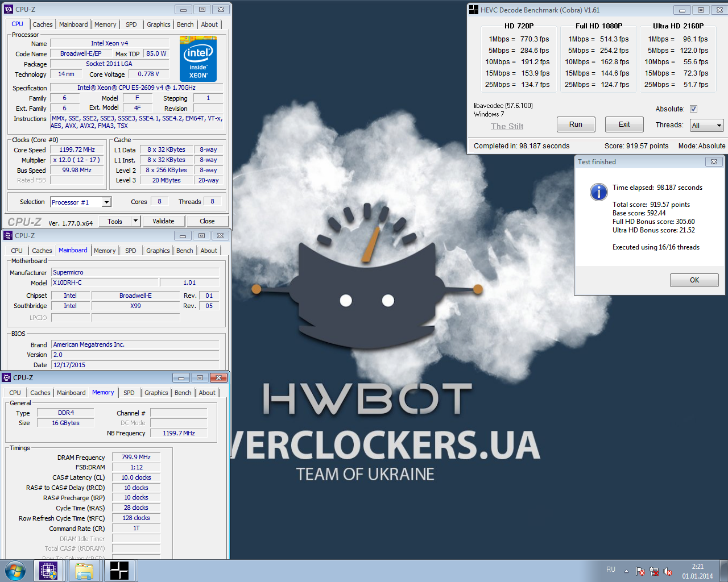Click the CPU-Z title icon of the top window
This screenshot has height=582, width=728.
[x=9, y=9]
